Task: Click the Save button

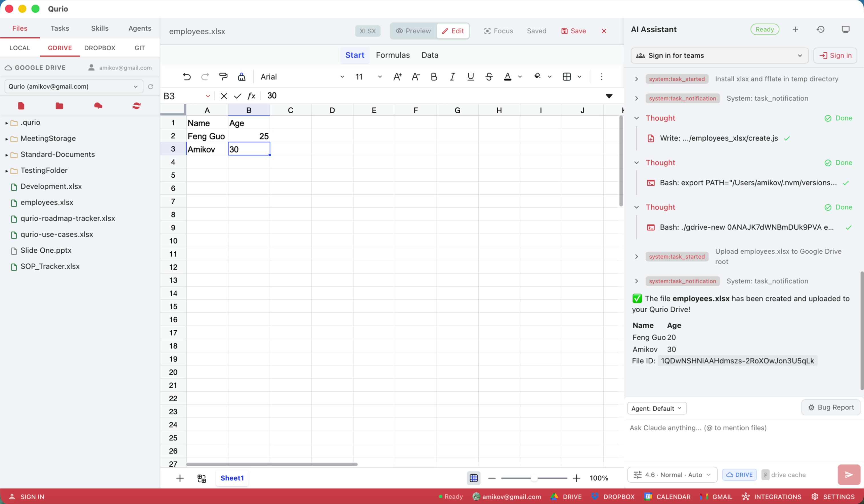Action: pos(573,31)
